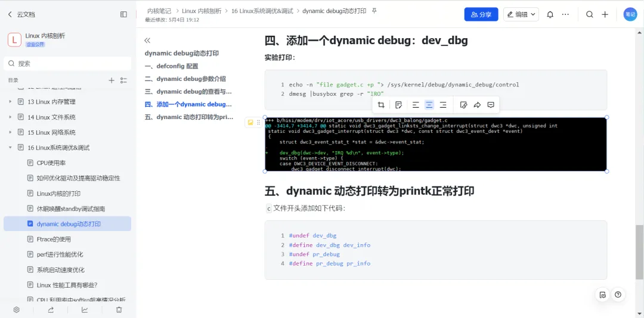The width and height of the screenshot is (644, 318).
Task: Add a comment on the image
Action: click(490, 105)
